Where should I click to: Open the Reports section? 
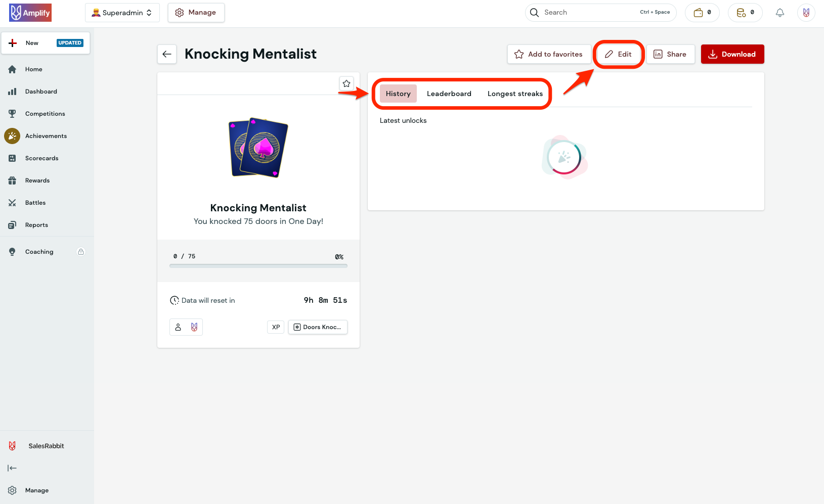36,224
